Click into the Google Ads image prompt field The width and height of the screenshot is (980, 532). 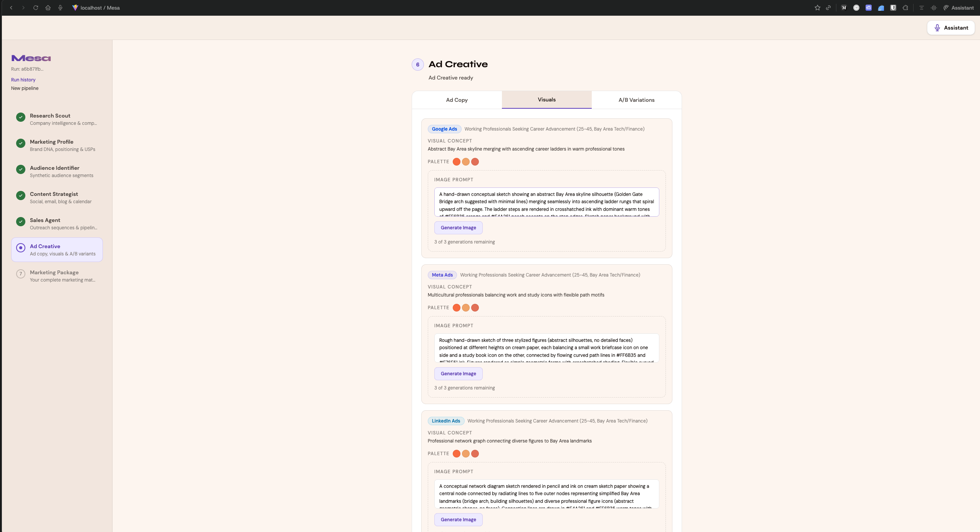[x=546, y=202]
